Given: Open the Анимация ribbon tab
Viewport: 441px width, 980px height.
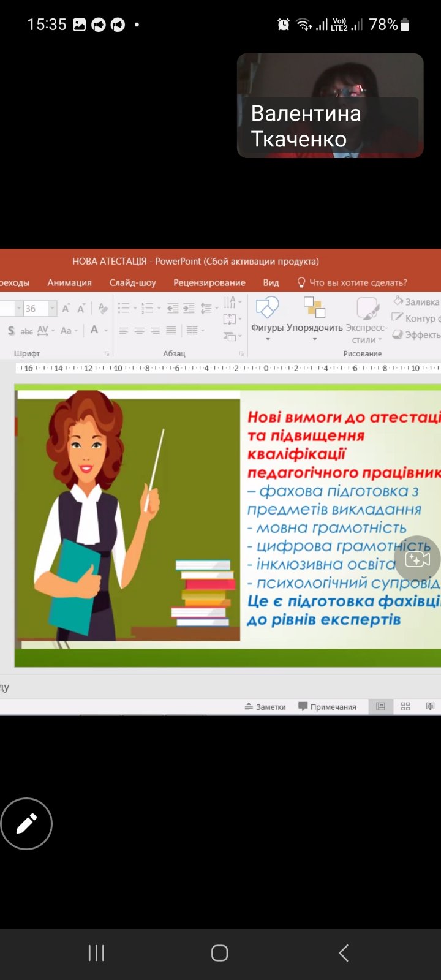Looking at the screenshot, I should pyautogui.click(x=69, y=282).
